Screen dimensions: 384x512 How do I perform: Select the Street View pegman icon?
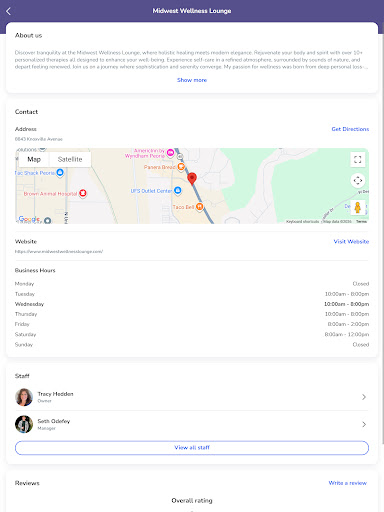358,207
